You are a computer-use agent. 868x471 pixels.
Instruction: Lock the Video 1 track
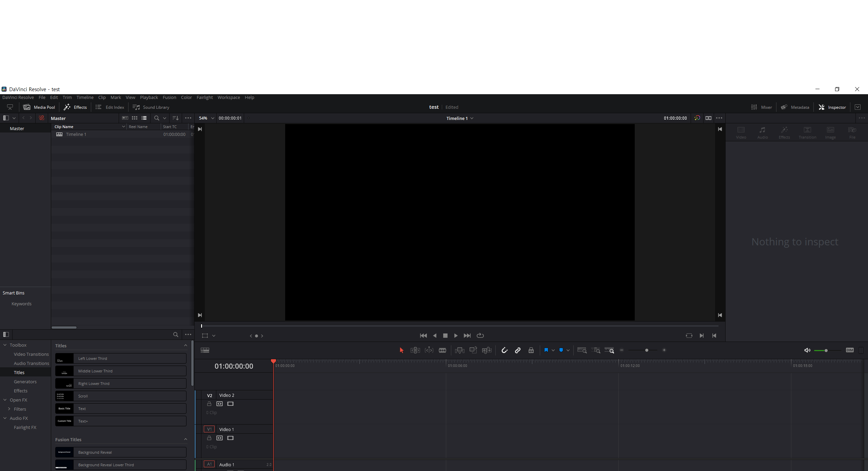point(209,438)
